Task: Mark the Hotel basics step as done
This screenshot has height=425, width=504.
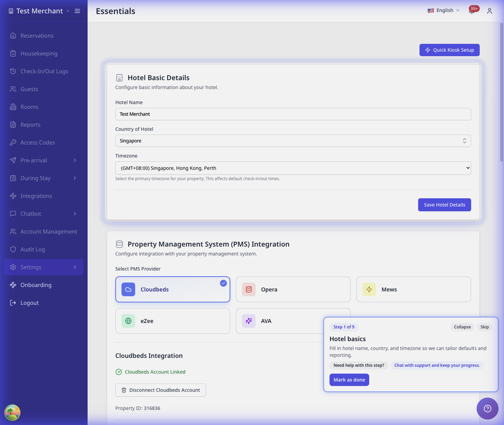Action: pyautogui.click(x=349, y=379)
